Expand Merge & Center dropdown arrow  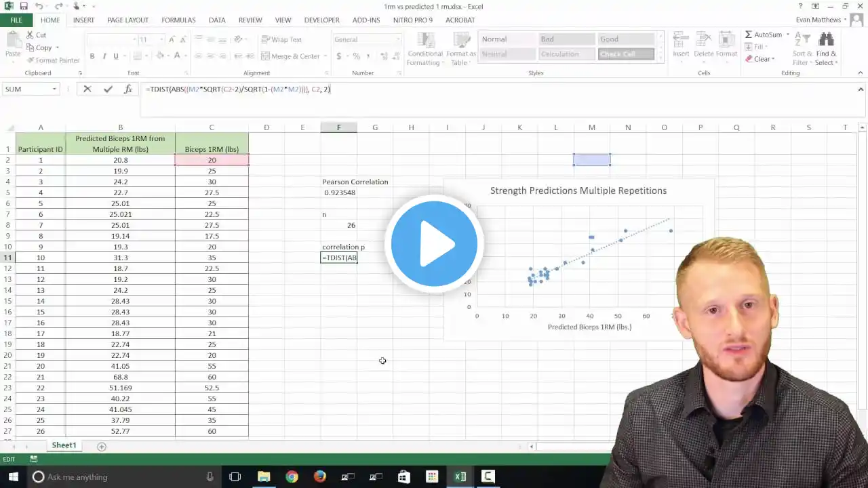[x=324, y=56]
